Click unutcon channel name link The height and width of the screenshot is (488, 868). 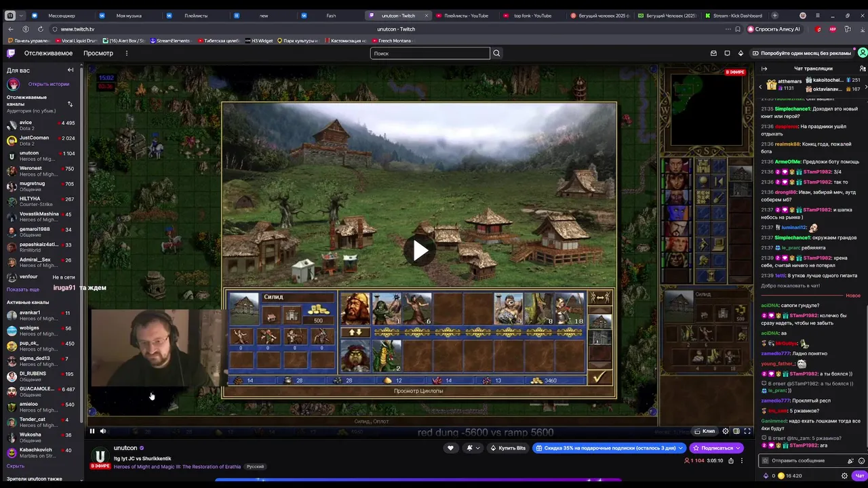click(125, 448)
